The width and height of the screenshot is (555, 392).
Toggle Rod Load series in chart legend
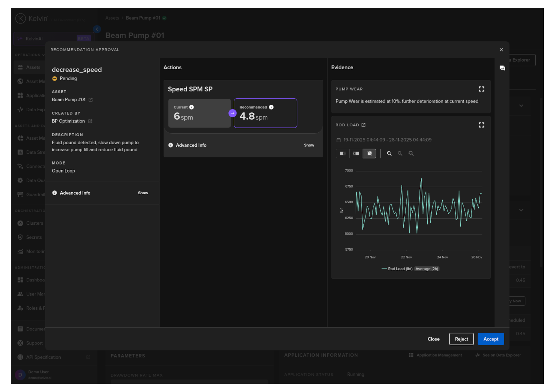click(400, 269)
